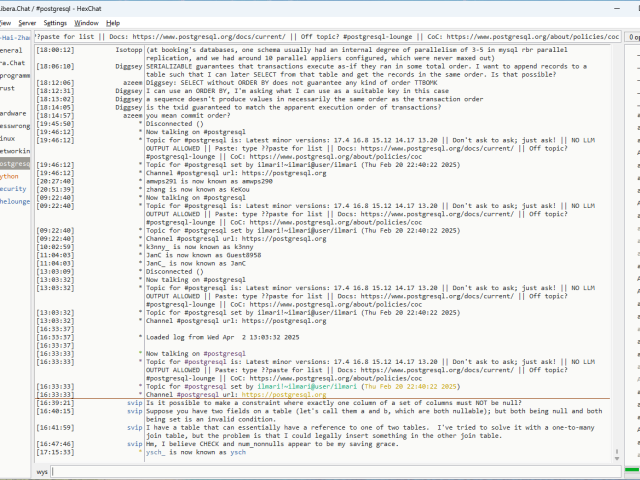Switch to the general channel in sidebar
640x480 pixels.
coord(12,49)
